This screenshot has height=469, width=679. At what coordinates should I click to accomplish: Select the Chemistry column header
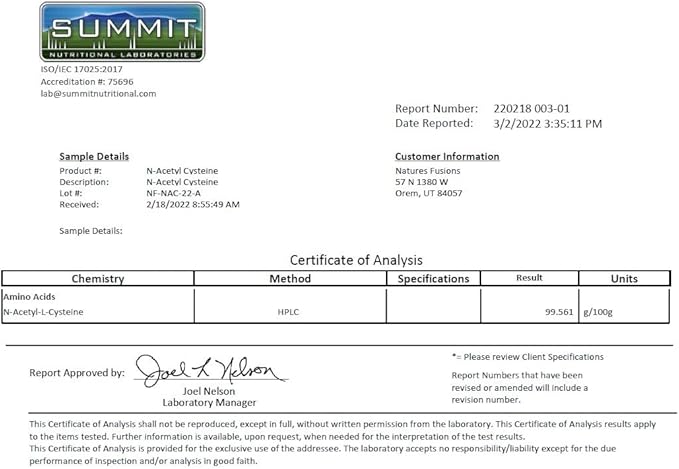[98, 278]
